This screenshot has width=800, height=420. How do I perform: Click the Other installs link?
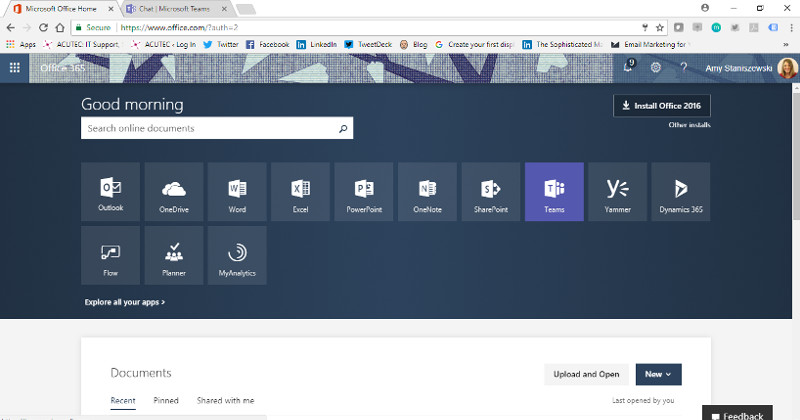pyautogui.click(x=689, y=125)
